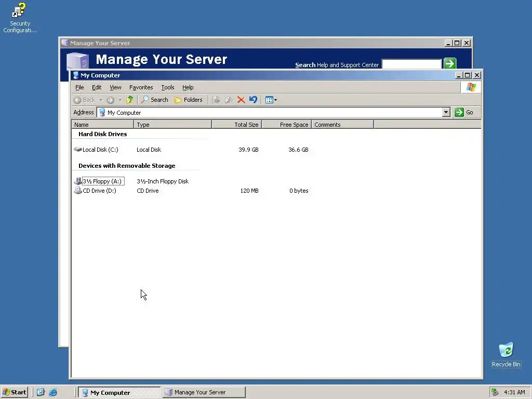Click the 3½ Floppy (A:) name text
Image resolution: width=532 pixels, height=399 pixels.
[102, 181]
